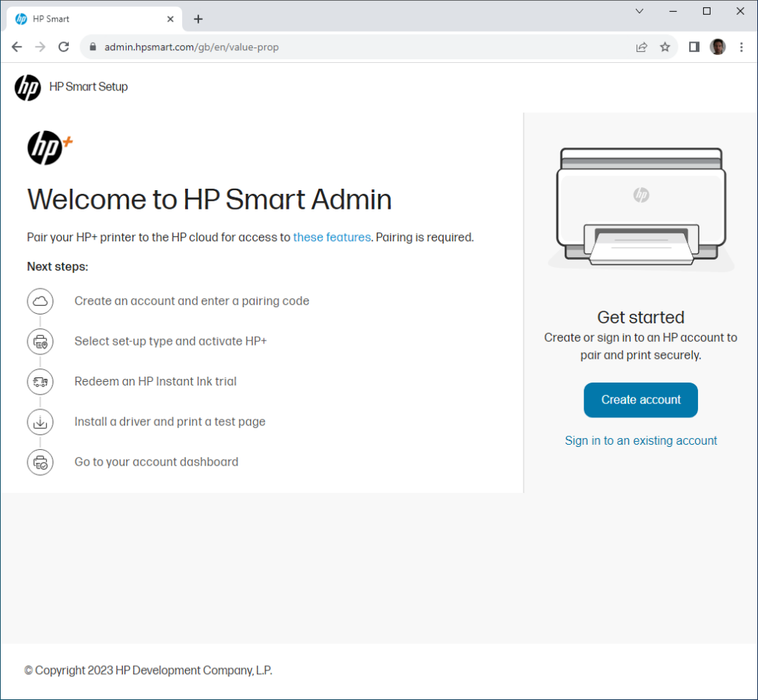The image size is (758, 700).
Task: Open the these features link
Action: click(332, 238)
